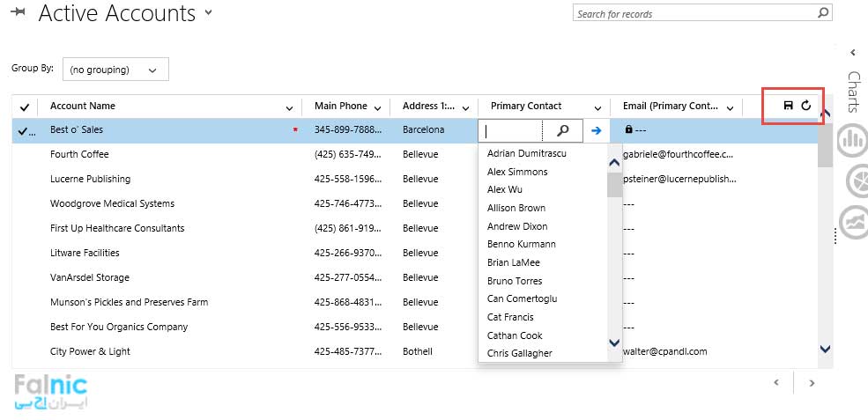The width and height of the screenshot is (868, 420).
Task: Open Munson's Pickles and Preserves Farm account
Action: pos(129,302)
